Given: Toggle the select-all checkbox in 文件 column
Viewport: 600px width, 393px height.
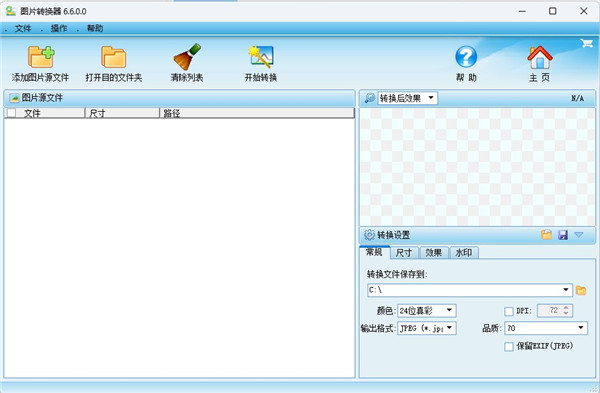Looking at the screenshot, I should tap(11, 113).
